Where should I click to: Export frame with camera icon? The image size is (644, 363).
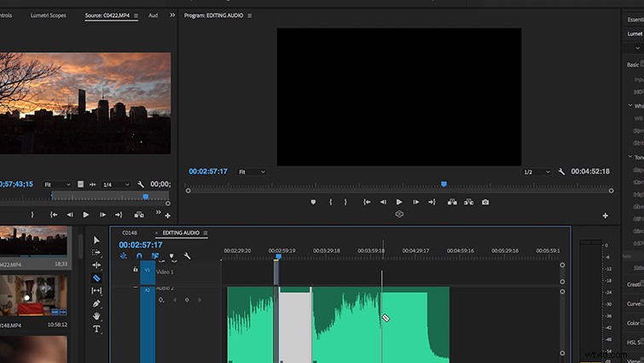[x=485, y=202]
